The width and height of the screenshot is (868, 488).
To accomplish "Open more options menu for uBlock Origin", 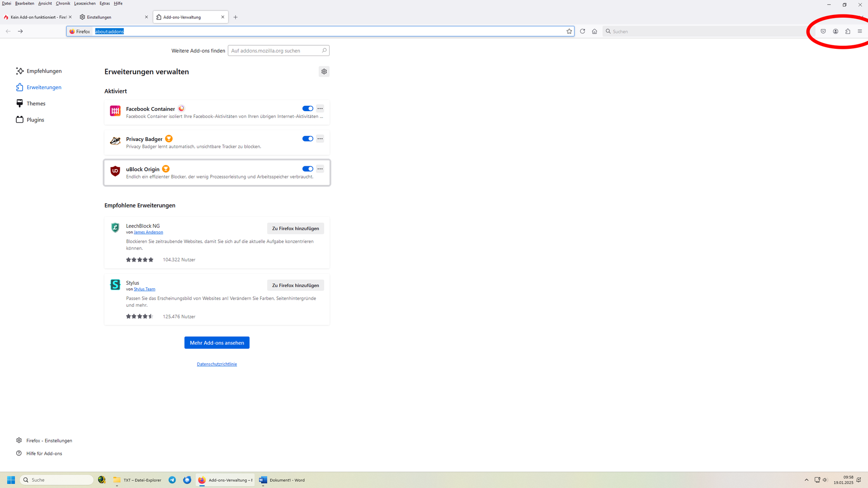I will [x=320, y=169].
